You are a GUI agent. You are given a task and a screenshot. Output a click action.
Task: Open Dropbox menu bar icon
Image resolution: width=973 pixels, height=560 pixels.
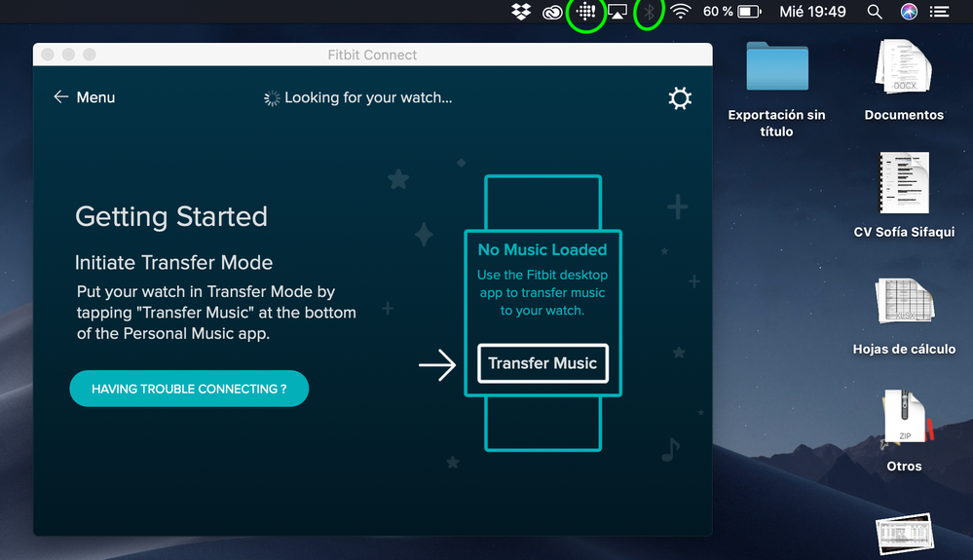click(x=521, y=11)
